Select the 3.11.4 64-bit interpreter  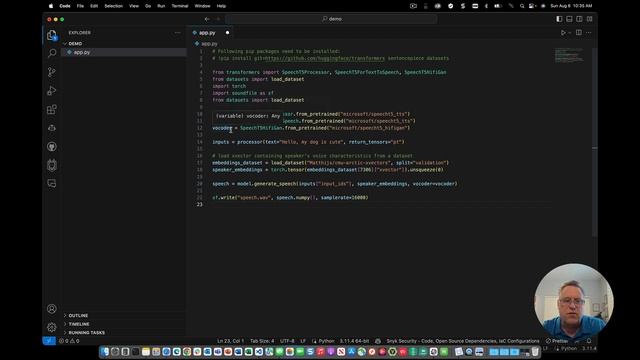[354, 341]
